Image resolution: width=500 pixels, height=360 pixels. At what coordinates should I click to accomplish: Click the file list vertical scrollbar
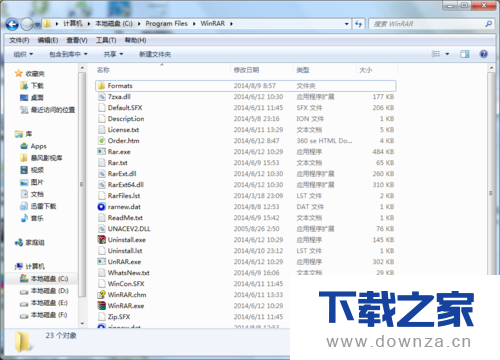(491, 173)
